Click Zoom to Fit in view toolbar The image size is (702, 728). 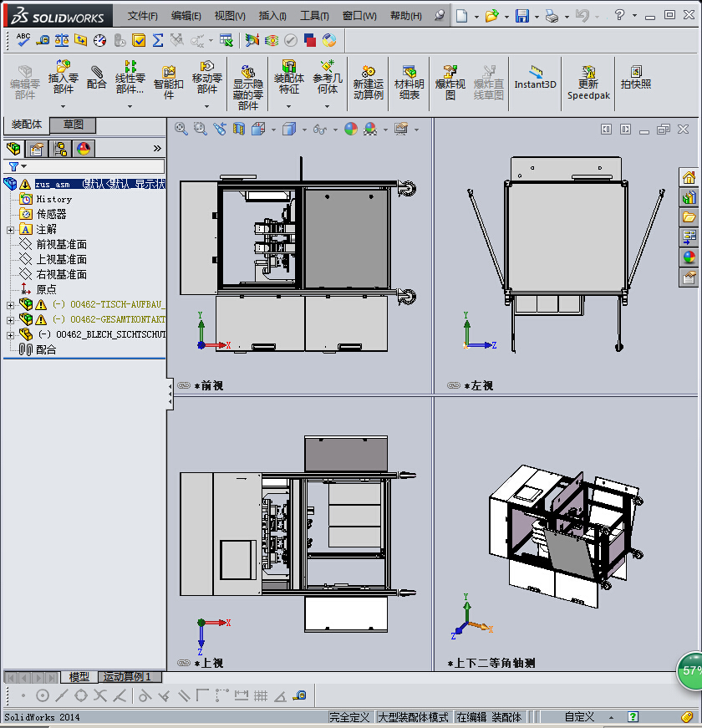(x=181, y=129)
